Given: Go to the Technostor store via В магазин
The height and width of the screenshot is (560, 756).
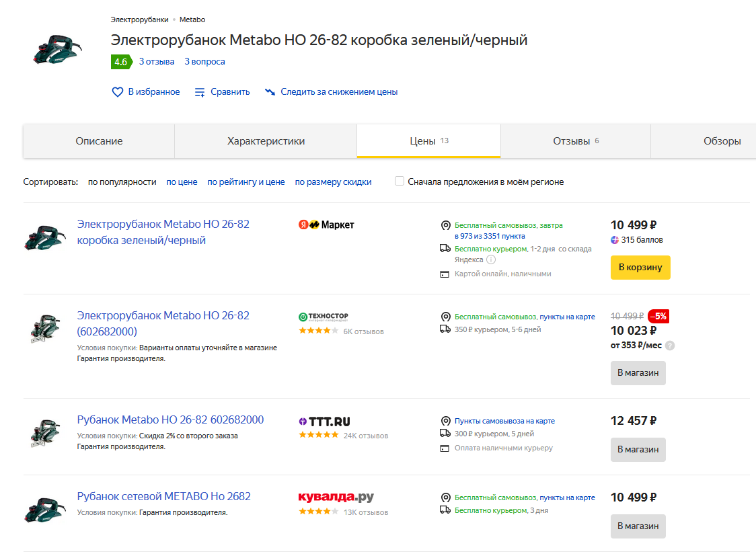Looking at the screenshot, I should [x=638, y=372].
